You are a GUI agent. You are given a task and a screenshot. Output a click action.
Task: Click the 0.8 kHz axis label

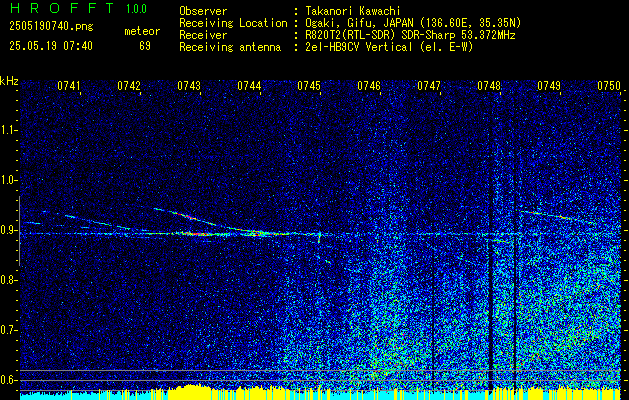click(8, 280)
